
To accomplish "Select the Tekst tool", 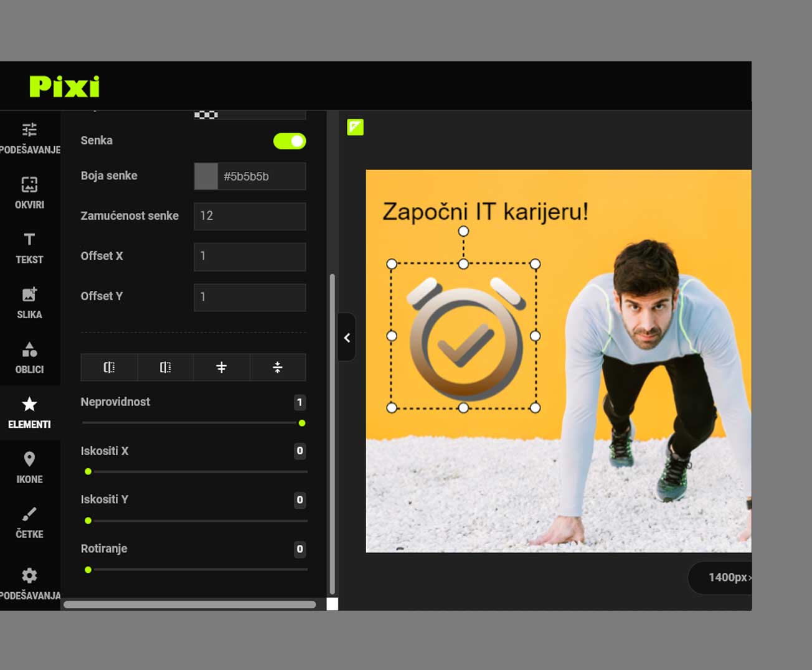I will point(29,247).
